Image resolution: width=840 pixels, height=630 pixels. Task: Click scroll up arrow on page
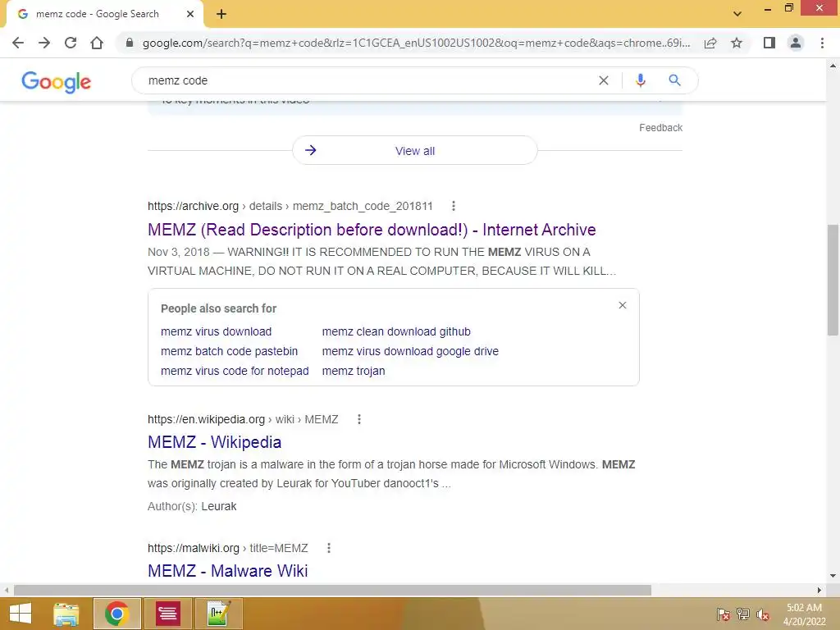pos(833,66)
